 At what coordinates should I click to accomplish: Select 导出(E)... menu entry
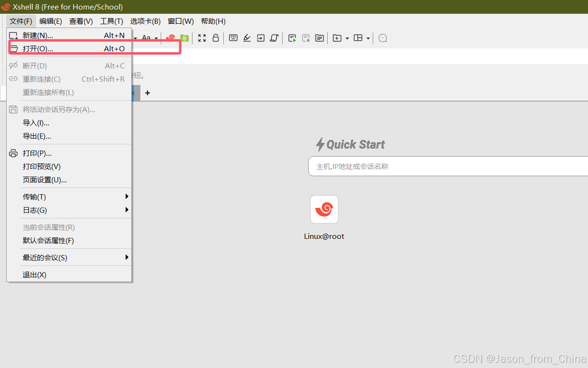click(69, 136)
